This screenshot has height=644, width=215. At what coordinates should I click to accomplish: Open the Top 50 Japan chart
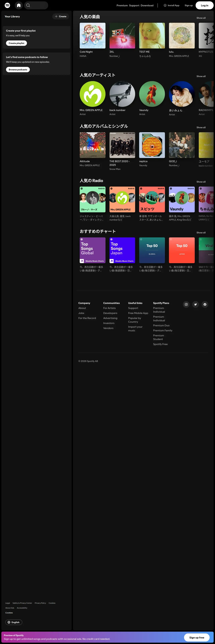(182, 250)
